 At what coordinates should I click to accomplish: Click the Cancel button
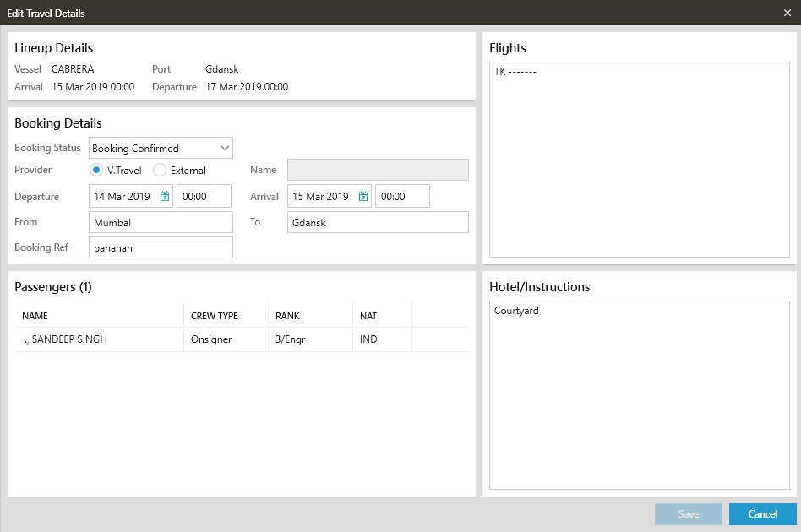(x=762, y=514)
